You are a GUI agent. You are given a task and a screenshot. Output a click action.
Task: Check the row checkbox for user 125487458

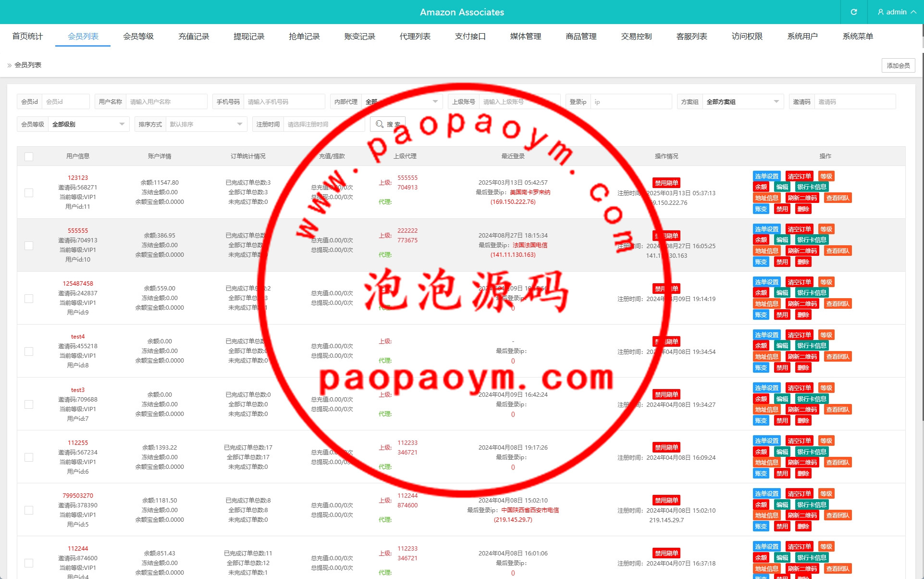pyautogui.click(x=29, y=299)
